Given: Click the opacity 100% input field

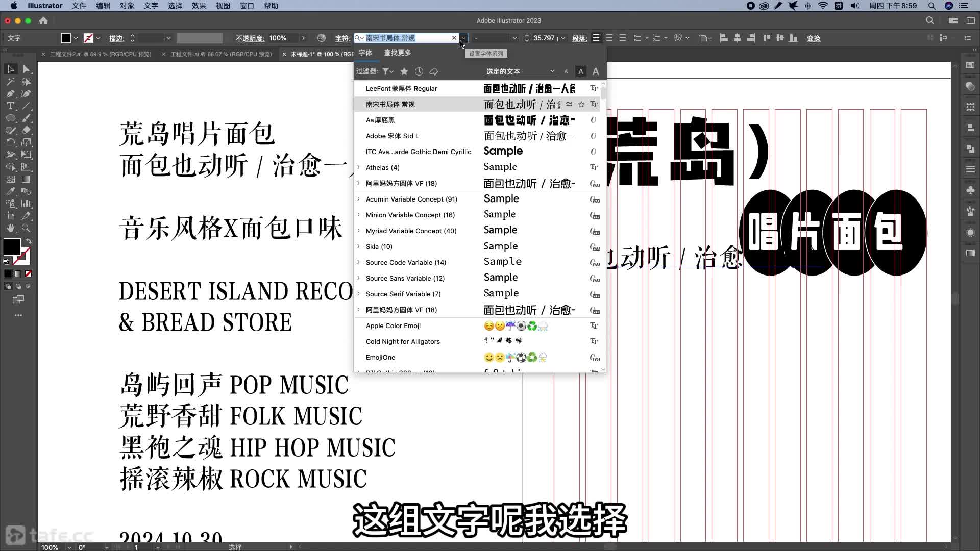Looking at the screenshot, I should 284,38.
